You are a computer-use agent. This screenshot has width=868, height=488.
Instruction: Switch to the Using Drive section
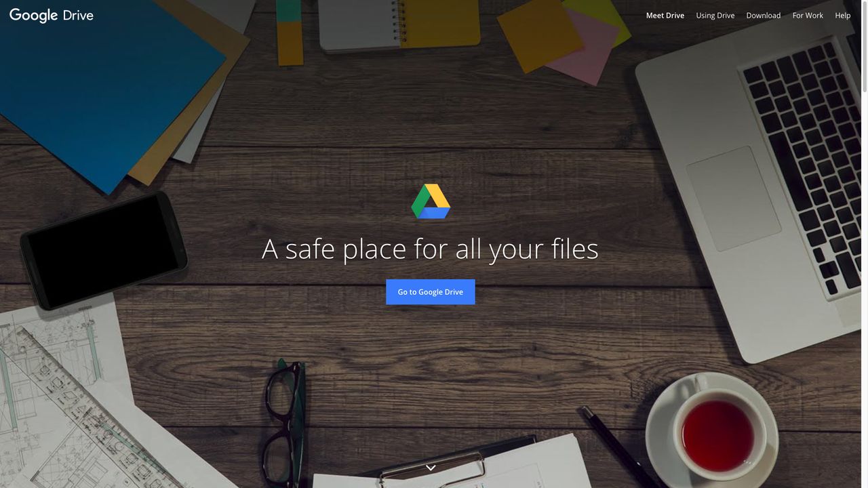point(715,15)
